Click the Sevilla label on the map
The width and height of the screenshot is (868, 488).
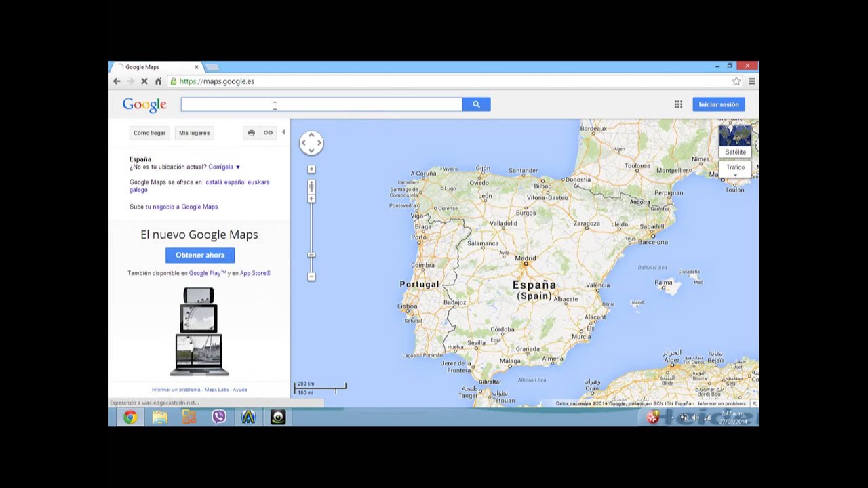[x=476, y=343]
